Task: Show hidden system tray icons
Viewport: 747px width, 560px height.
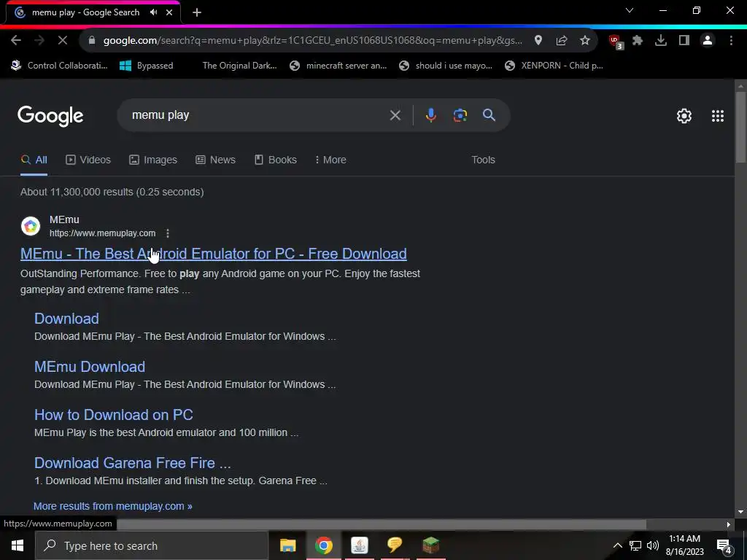Action: (617, 545)
